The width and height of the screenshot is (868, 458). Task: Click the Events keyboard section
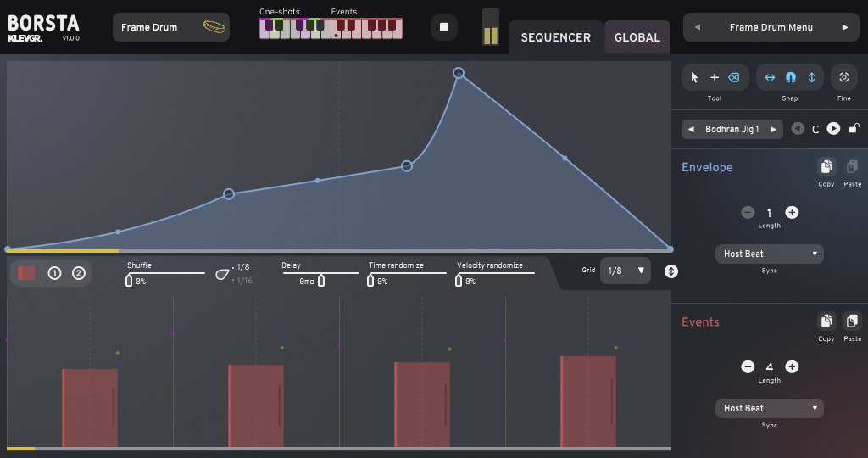pyautogui.click(x=367, y=28)
